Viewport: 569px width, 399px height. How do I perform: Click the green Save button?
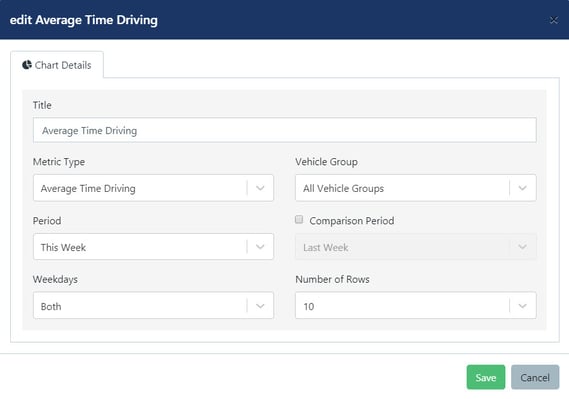tap(486, 377)
